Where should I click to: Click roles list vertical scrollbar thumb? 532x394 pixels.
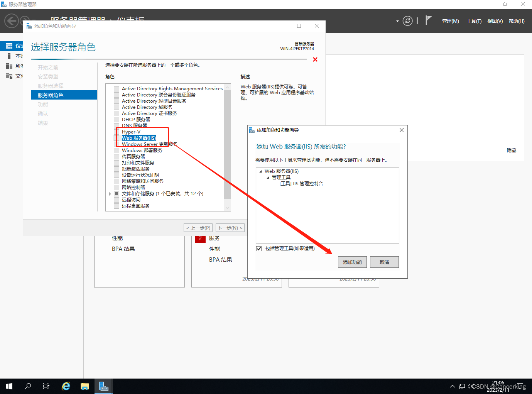[228, 145]
